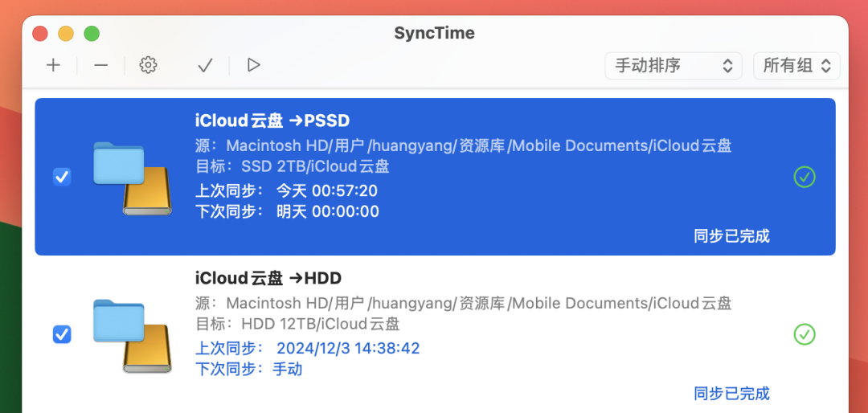Click target path SSD 2TB/iCloud云盘

315,166
